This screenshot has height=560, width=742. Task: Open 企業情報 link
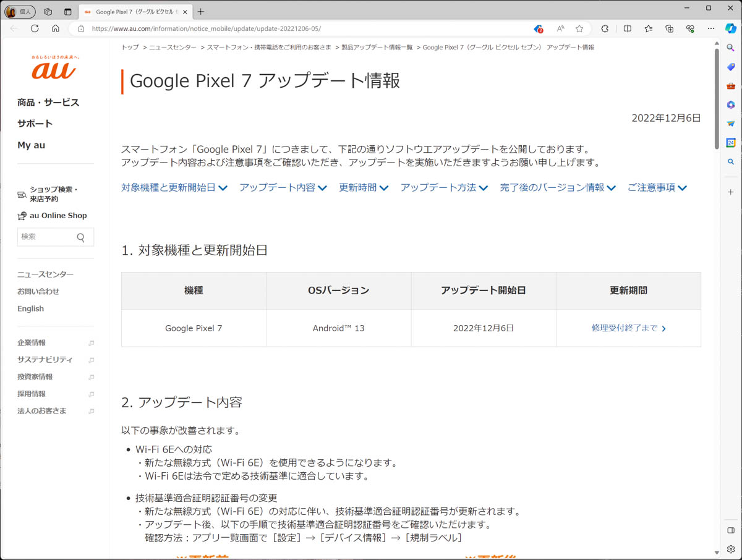pyautogui.click(x=32, y=342)
